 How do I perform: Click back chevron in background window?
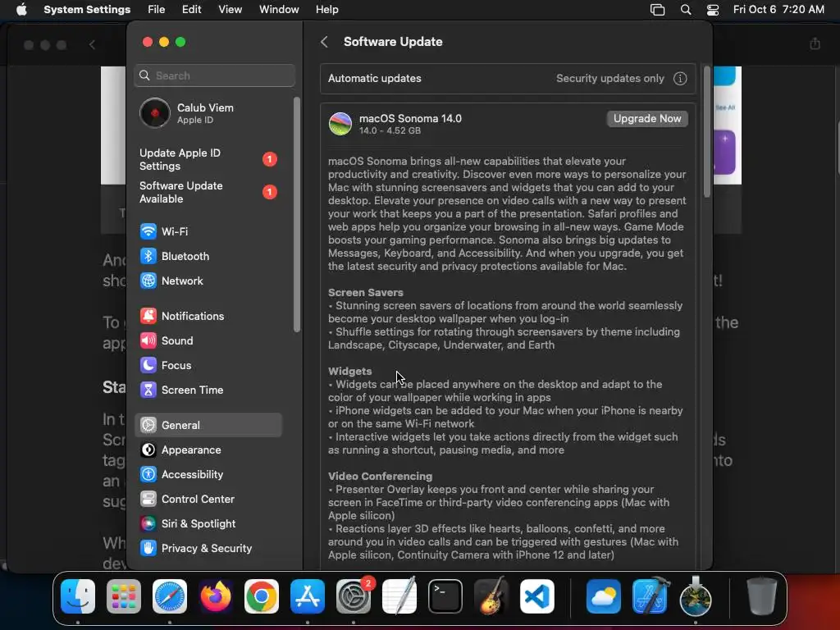pyautogui.click(x=92, y=44)
